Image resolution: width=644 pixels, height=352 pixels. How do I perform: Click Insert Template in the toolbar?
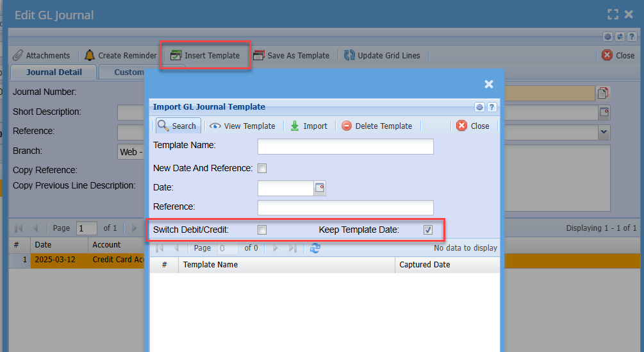point(205,55)
